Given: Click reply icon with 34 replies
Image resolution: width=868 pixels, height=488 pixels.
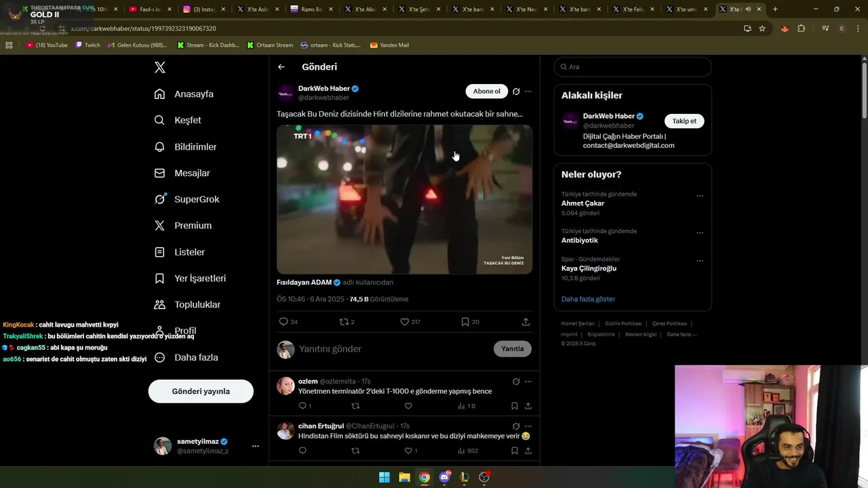Looking at the screenshot, I should tap(288, 322).
